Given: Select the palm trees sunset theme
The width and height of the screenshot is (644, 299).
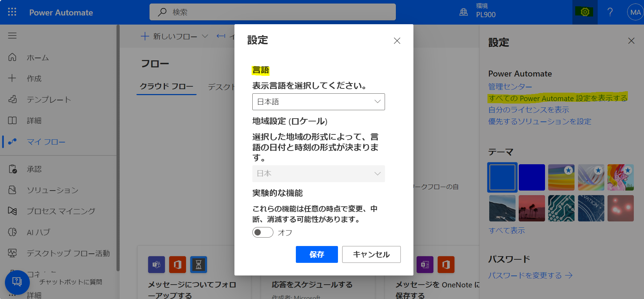Looking at the screenshot, I should pos(532,208).
